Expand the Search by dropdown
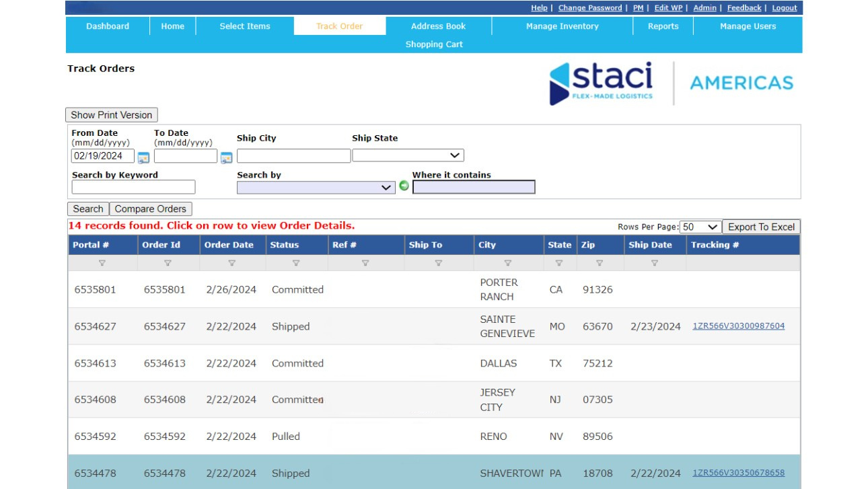This screenshot has height=489, width=868. [x=316, y=187]
